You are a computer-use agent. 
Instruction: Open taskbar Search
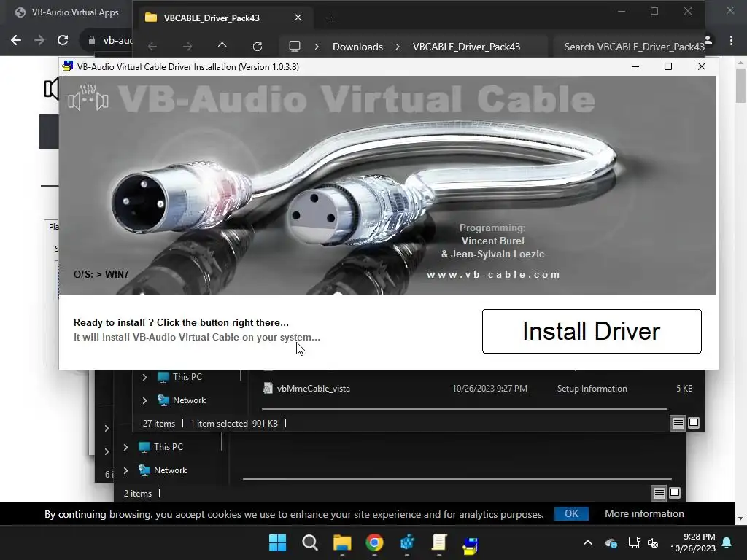pyautogui.click(x=309, y=542)
